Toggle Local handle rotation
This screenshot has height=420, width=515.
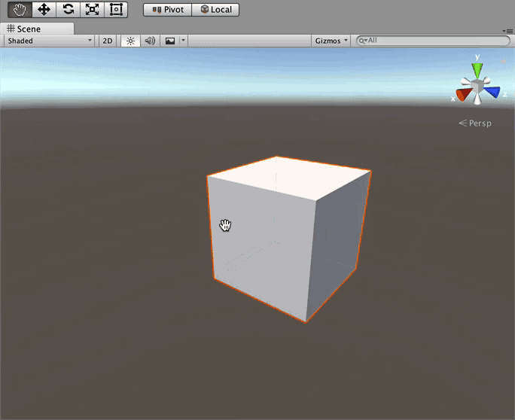click(215, 10)
